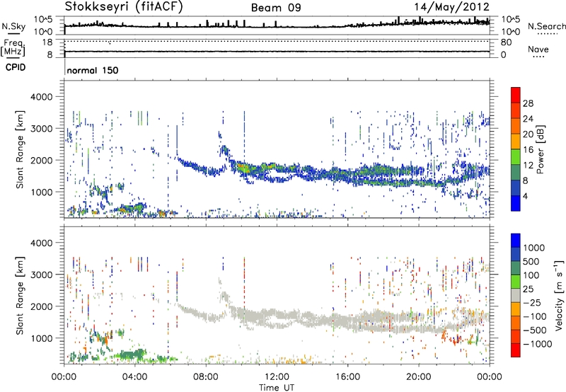This screenshot has width=566, height=392.
Task: Click the -1000 label on Velocity colorbar
Action: point(538,344)
